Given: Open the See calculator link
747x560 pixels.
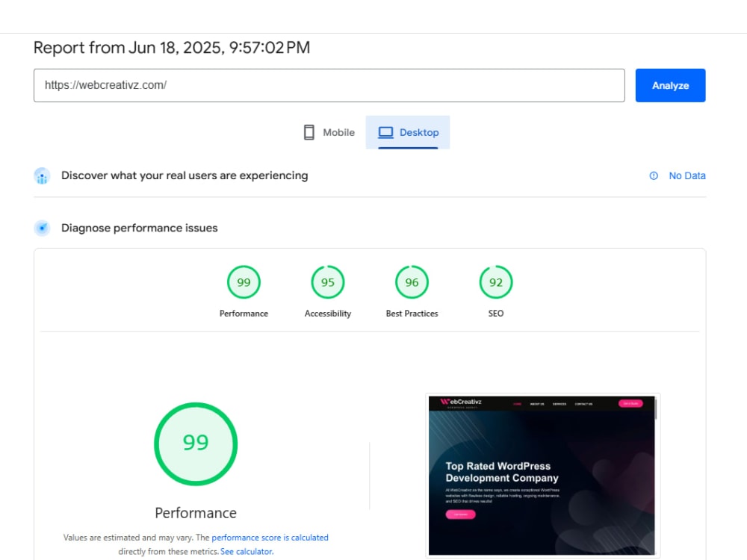Looking at the screenshot, I should pyautogui.click(x=247, y=552).
